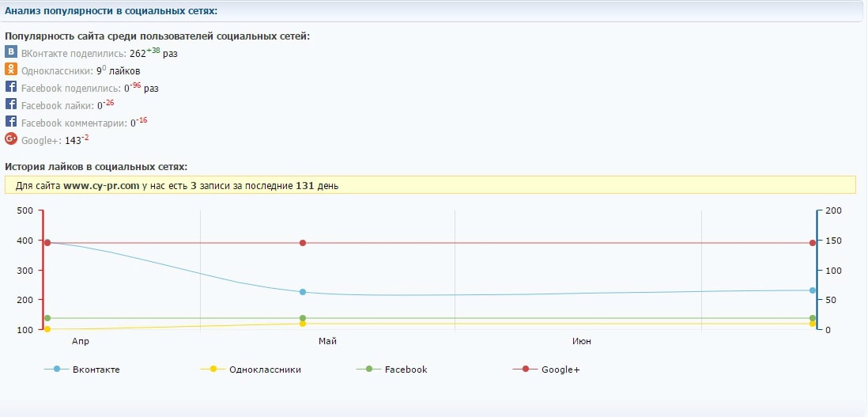Click the VKontakte icon
The width and height of the screenshot is (868, 417).
10,52
